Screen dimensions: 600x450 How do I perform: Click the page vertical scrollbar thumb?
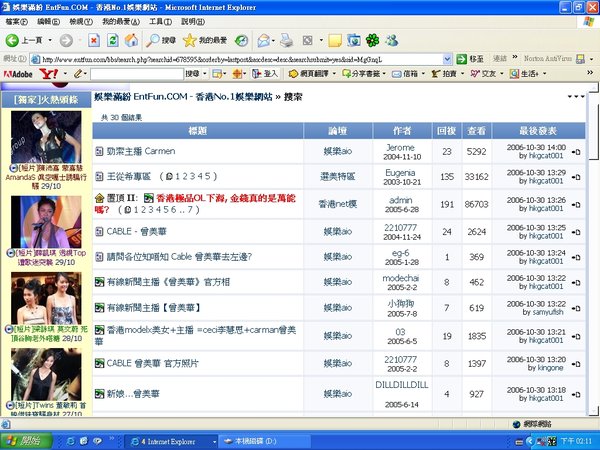tap(593, 126)
